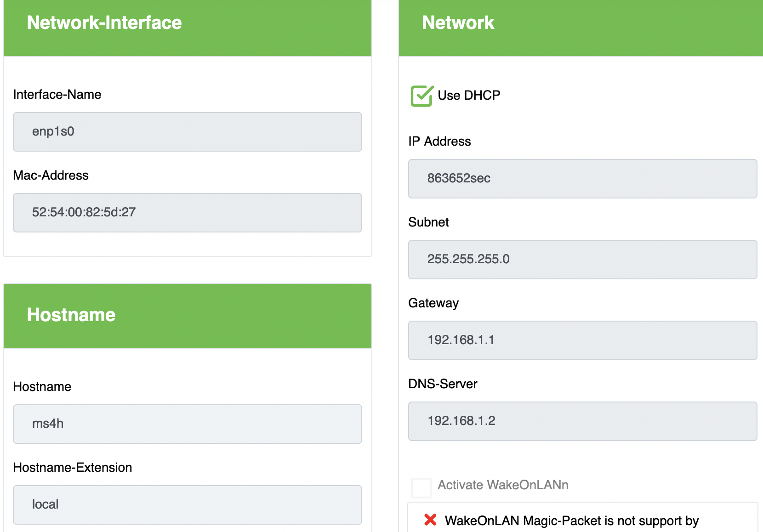Toggle the Use DHCP checkbox
763x532 pixels.
[x=421, y=96]
